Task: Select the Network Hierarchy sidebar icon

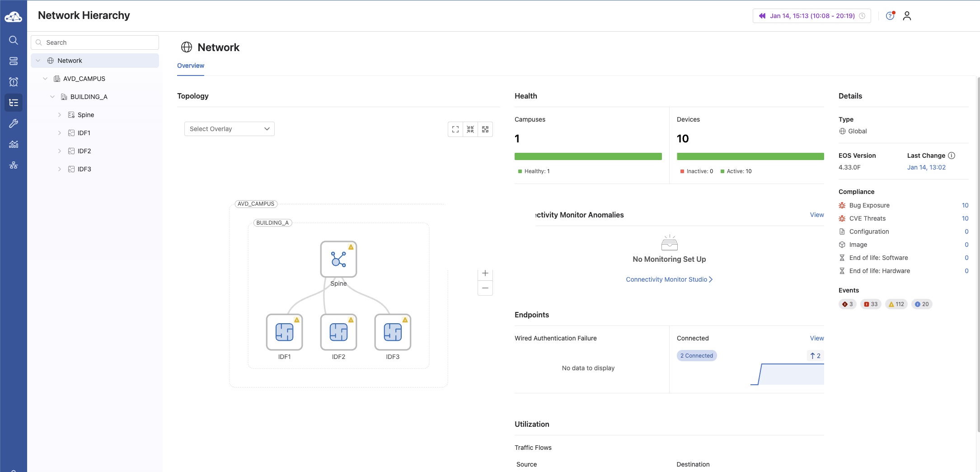Action: [x=14, y=103]
